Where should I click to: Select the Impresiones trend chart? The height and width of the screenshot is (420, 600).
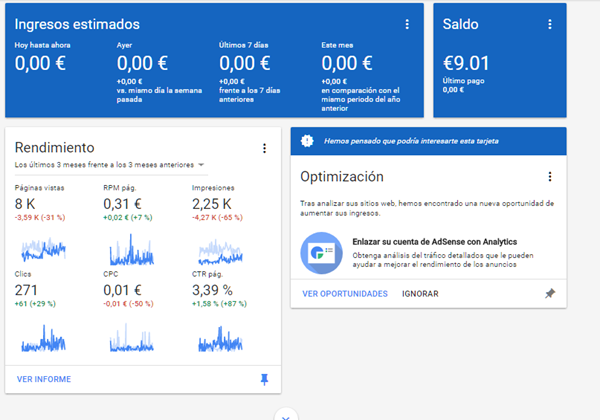220,250
